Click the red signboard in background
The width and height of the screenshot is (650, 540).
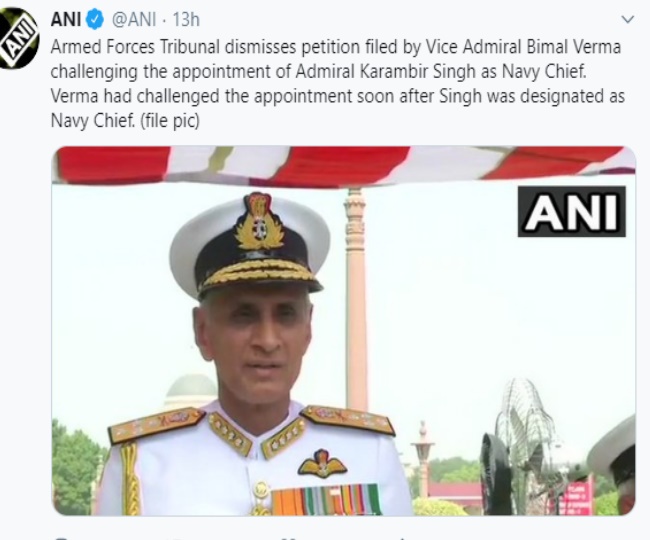click(x=576, y=497)
